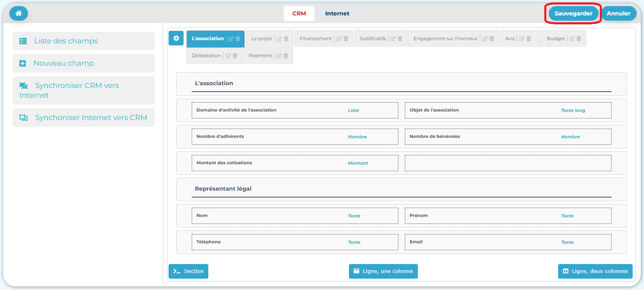Click the plus icon to add a tab
The height and width of the screenshot is (290, 644).
click(x=176, y=38)
